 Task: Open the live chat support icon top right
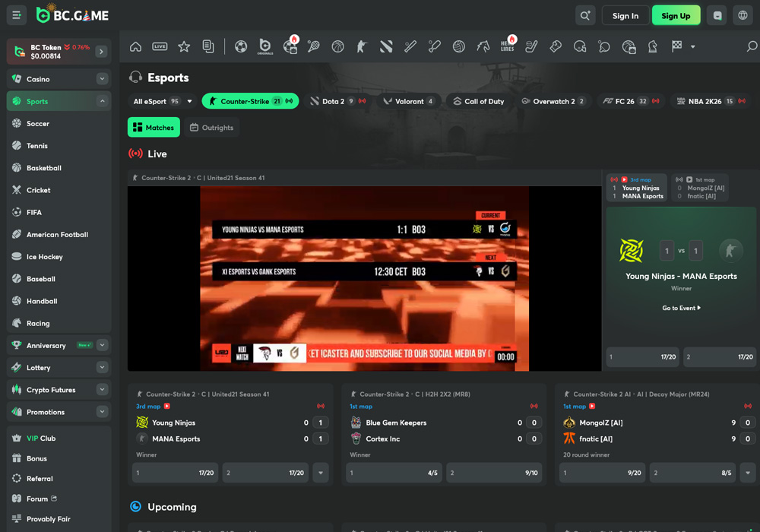tap(716, 14)
